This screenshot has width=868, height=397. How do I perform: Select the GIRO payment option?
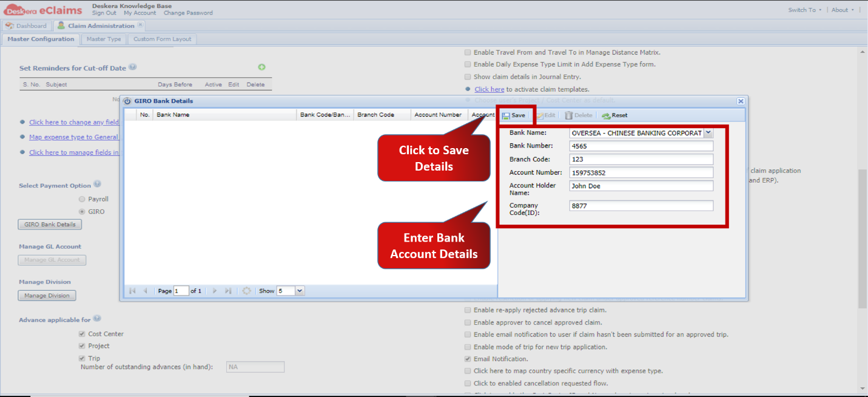click(82, 212)
